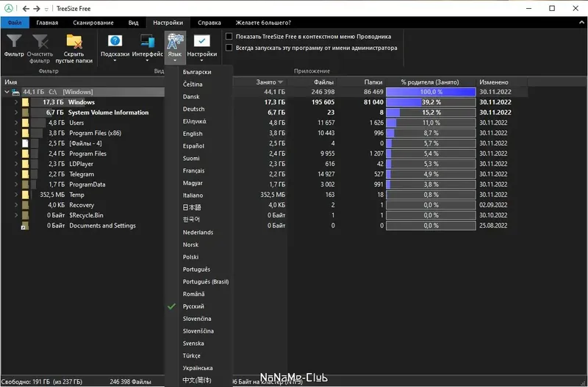Expand the Program Files folder node
The height and width of the screenshot is (387, 588).
pos(16,153)
